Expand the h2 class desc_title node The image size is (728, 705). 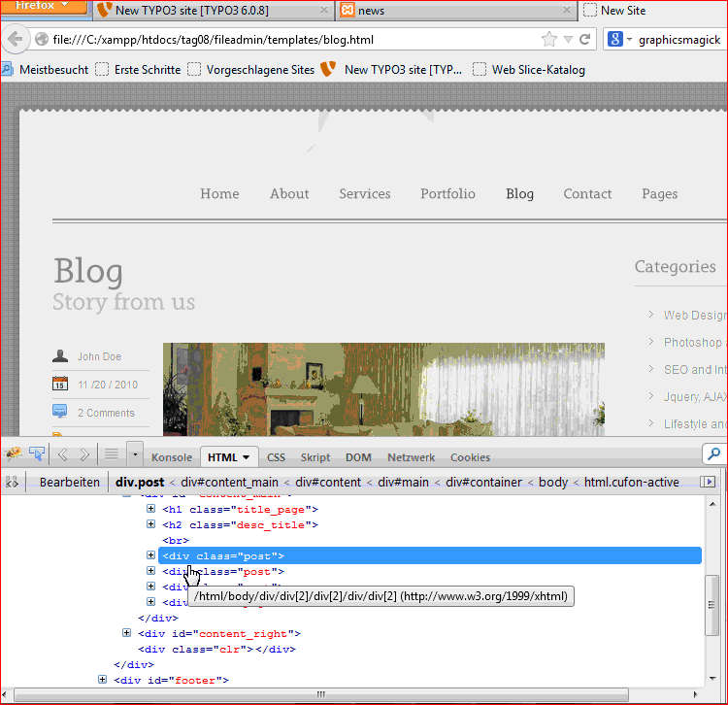(x=150, y=523)
